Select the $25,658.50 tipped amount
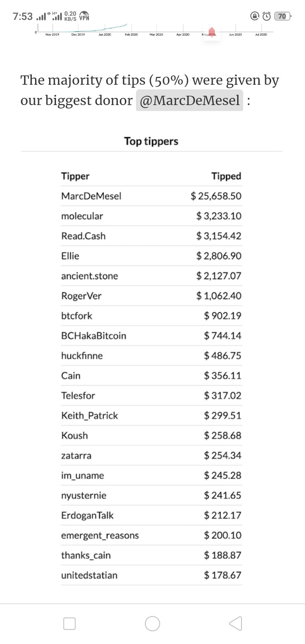 pos(216,196)
